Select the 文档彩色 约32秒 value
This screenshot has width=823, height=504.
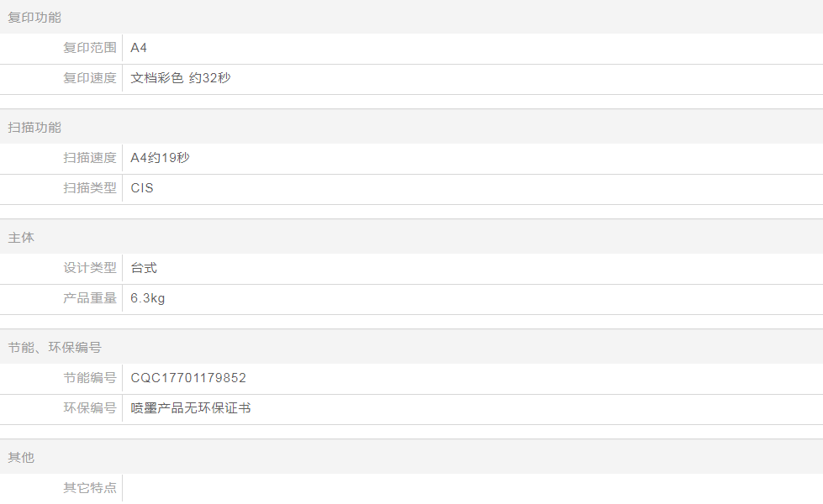180,78
